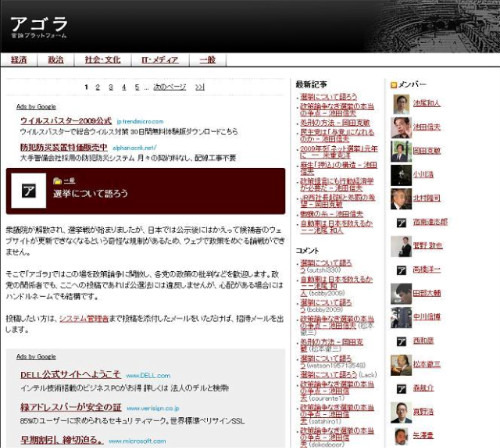Screen dimensions: 500x448
Task: Open member profile link 北村隆司
Action: pos(427,198)
